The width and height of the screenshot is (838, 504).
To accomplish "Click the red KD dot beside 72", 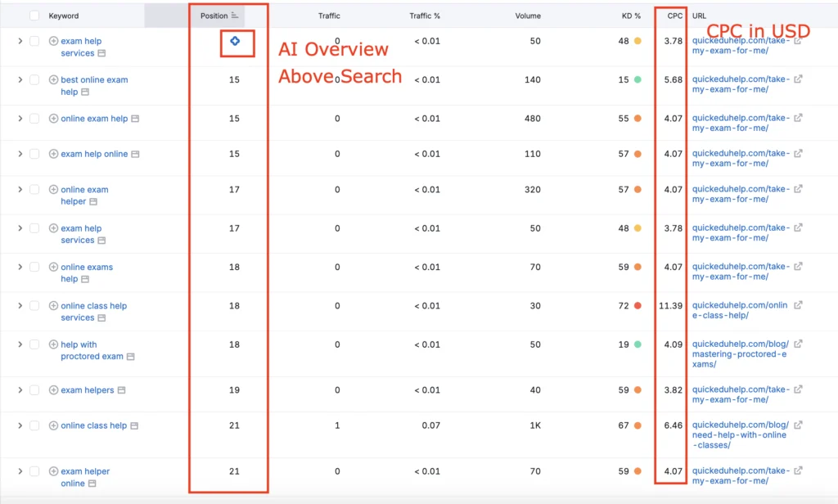I will click(638, 306).
